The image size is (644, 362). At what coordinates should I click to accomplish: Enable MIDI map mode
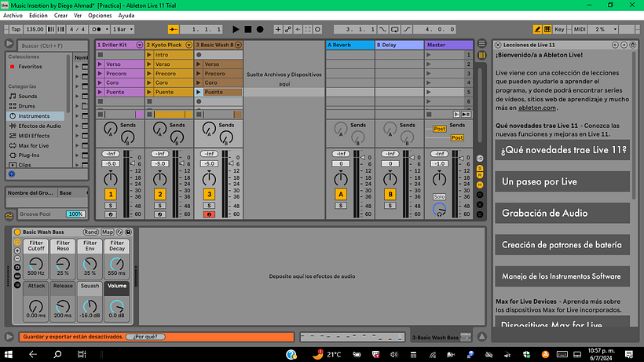(579, 29)
